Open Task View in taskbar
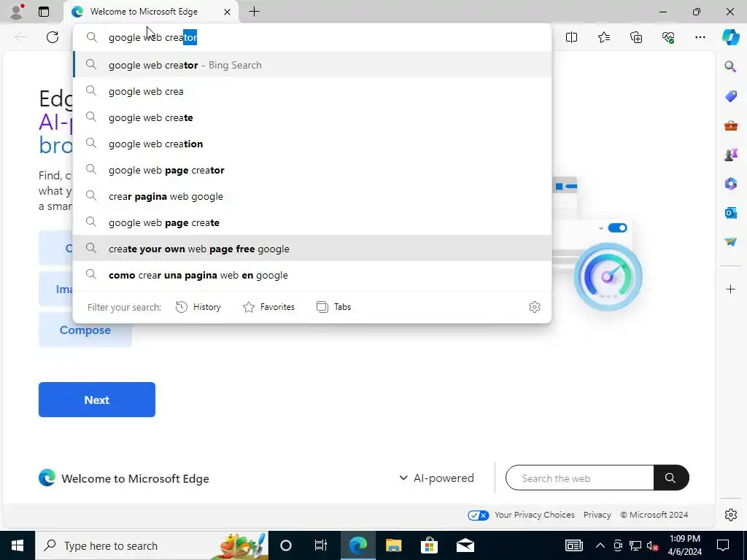The image size is (747, 560). click(321, 545)
